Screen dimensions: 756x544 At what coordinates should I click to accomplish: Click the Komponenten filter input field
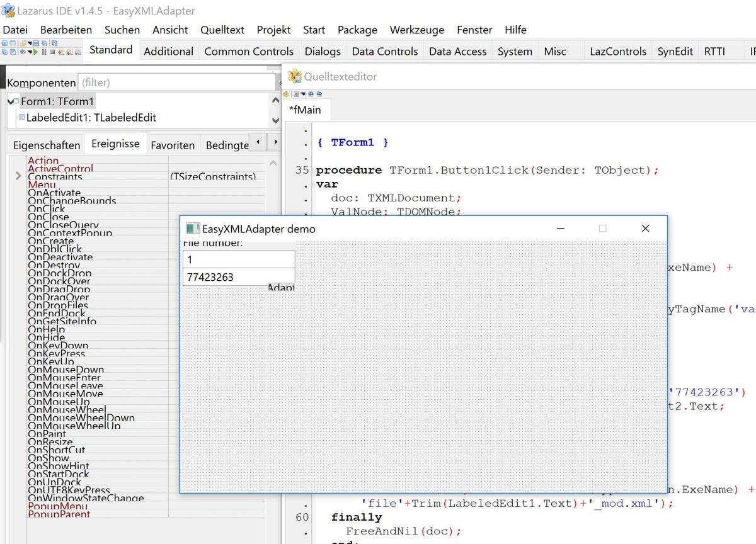[x=176, y=82]
